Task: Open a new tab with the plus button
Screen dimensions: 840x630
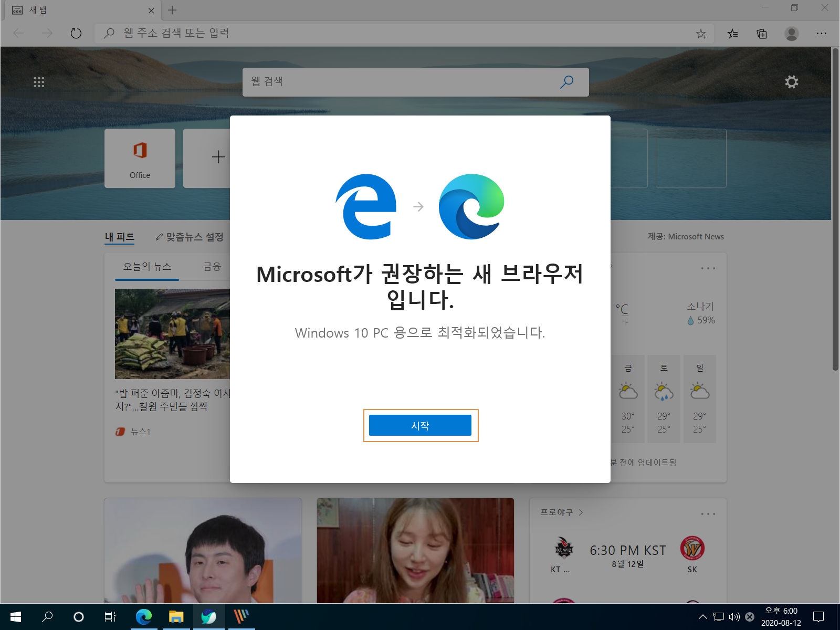Action: pos(172,10)
